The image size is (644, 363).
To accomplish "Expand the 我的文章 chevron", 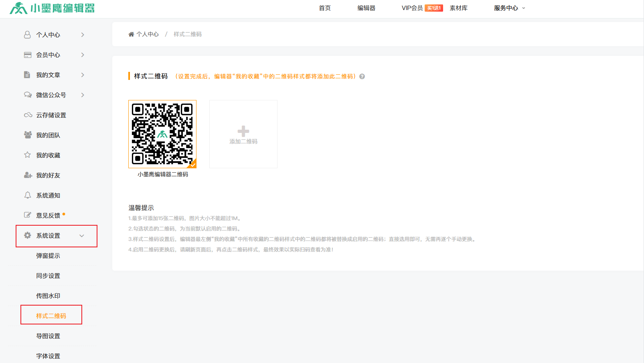I will point(83,75).
